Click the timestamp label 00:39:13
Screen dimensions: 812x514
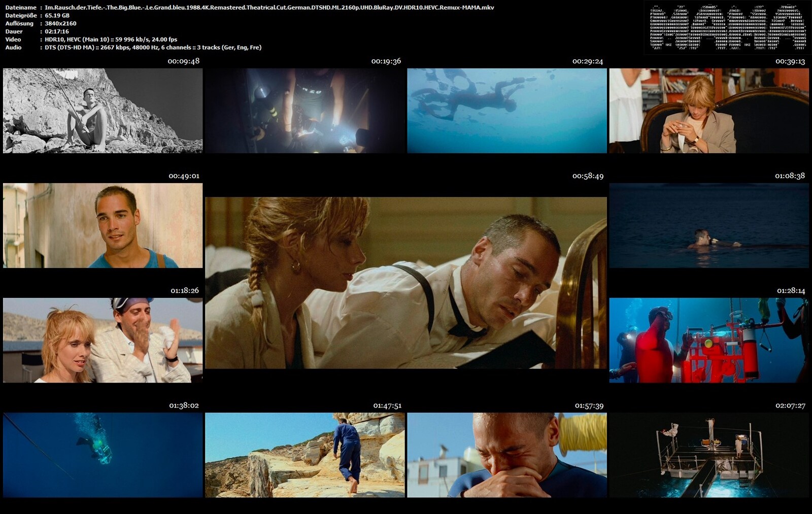click(x=790, y=61)
